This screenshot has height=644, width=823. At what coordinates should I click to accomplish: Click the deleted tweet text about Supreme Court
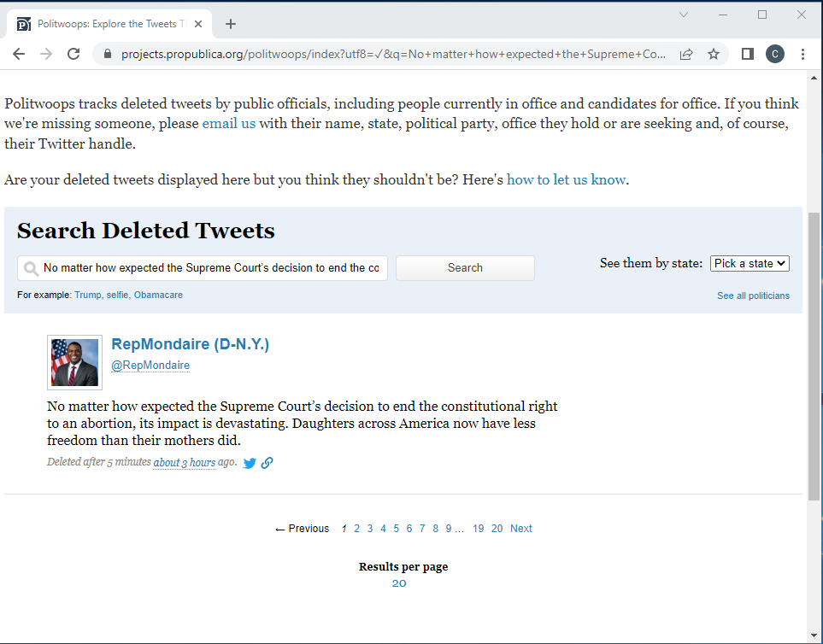click(303, 424)
